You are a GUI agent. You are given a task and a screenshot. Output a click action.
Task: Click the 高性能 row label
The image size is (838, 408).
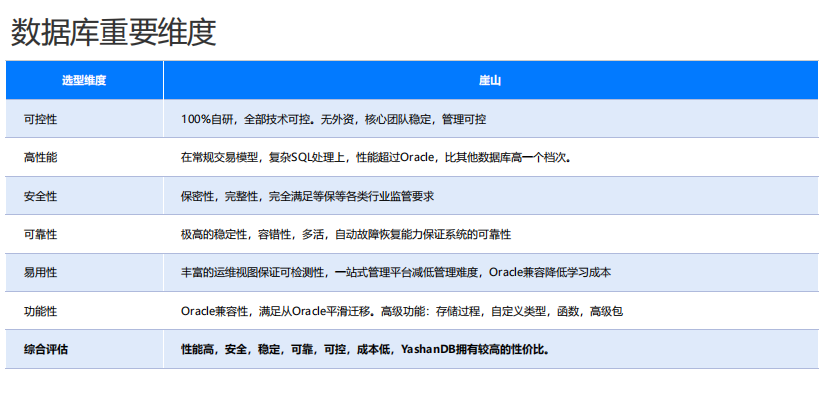pyautogui.click(x=41, y=158)
